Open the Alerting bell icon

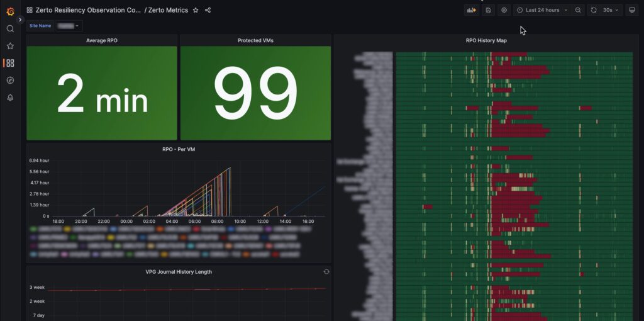click(x=10, y=98)
